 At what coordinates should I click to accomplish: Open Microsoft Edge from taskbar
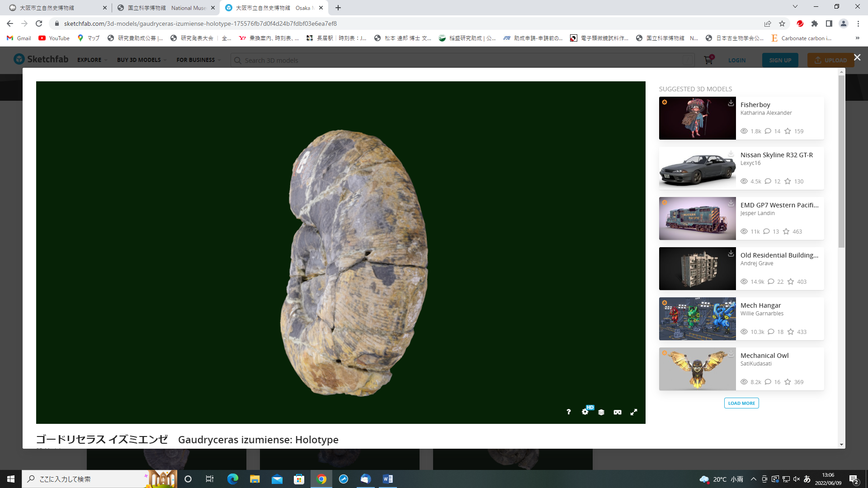233,479
